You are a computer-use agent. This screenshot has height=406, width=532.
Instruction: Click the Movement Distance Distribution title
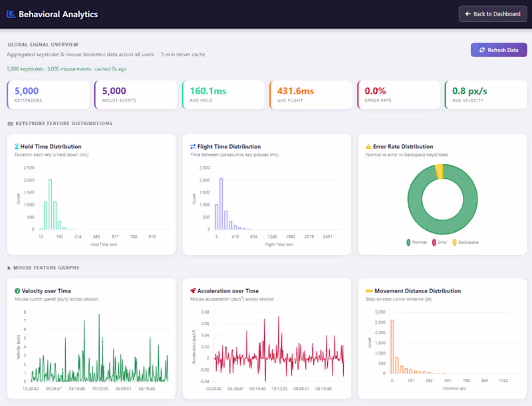click(418, 291)
